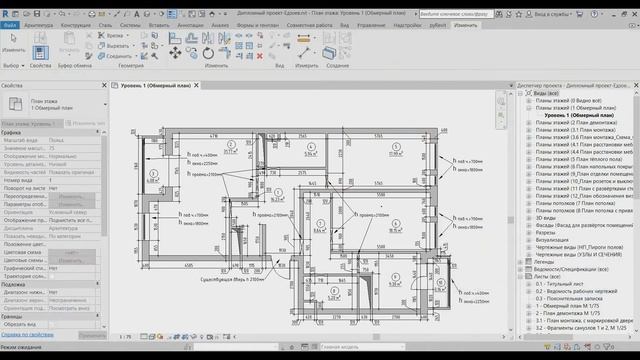Expand the 3D виды node
The image size is (640, 360).
point(529,218)
